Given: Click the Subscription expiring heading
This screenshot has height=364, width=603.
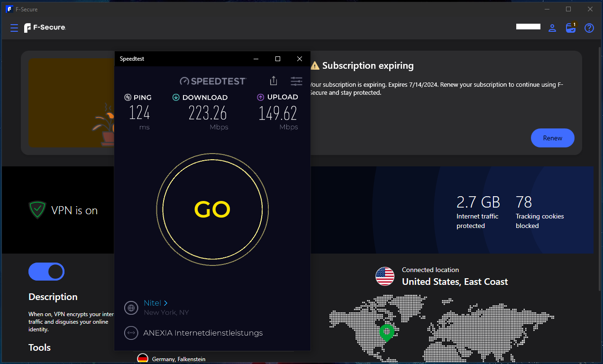Looking at the screenshot, I should point(368,66).
